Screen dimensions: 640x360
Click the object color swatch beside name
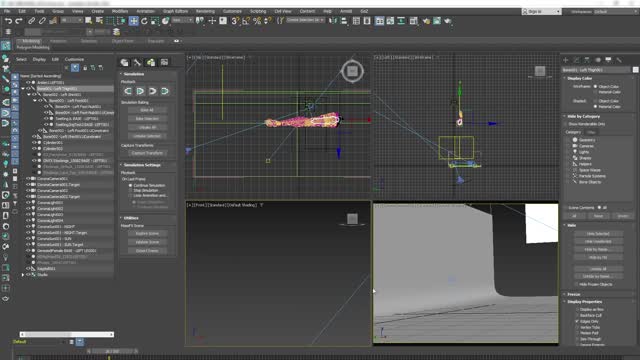click(x=636, y=70)
